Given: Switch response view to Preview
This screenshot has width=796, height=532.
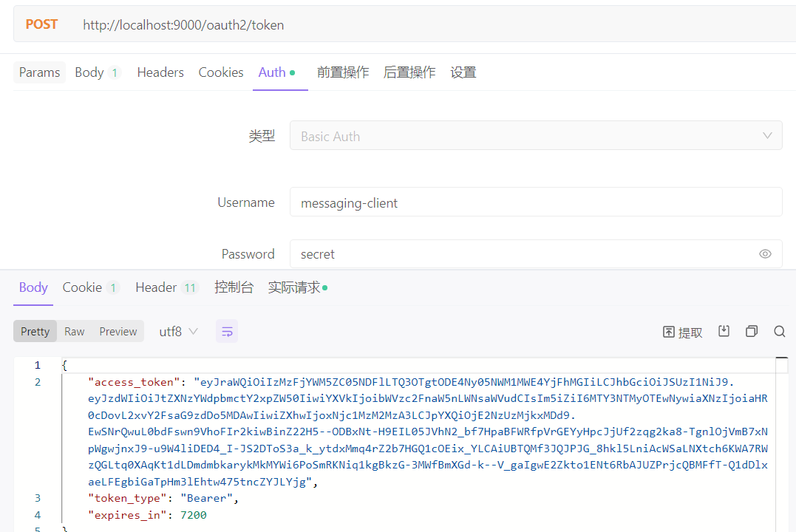Looking at the screenshot, I should [x=118, y=332].
